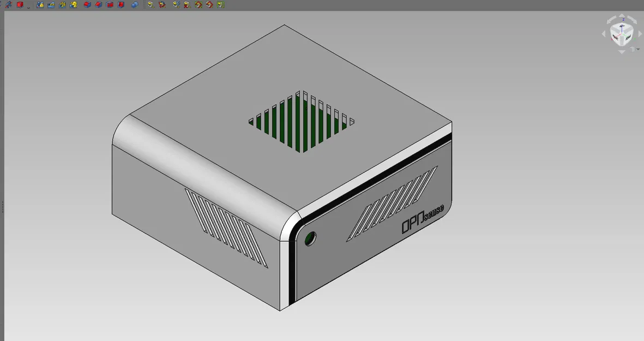Toggle the section view cube icon

click(86, 5)
